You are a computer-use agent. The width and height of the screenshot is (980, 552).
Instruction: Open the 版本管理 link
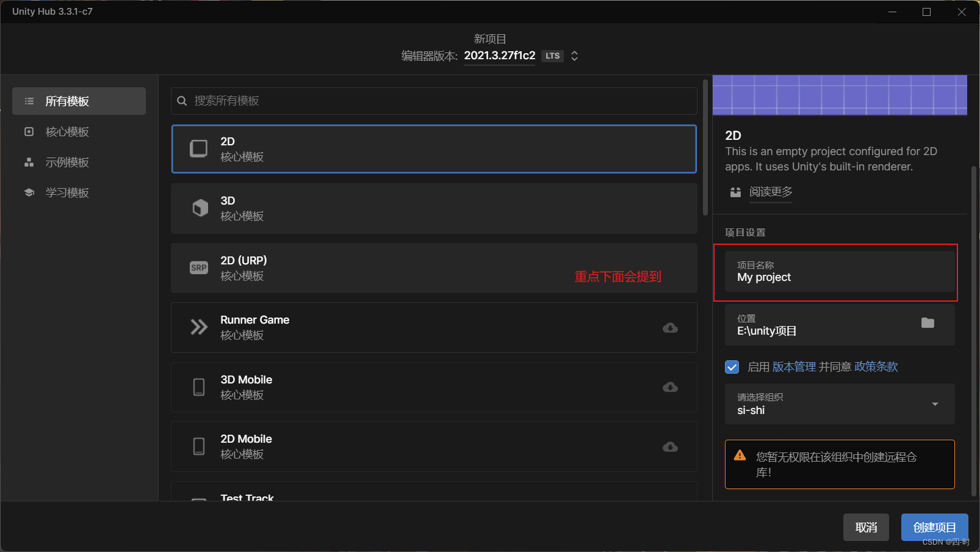794,367
